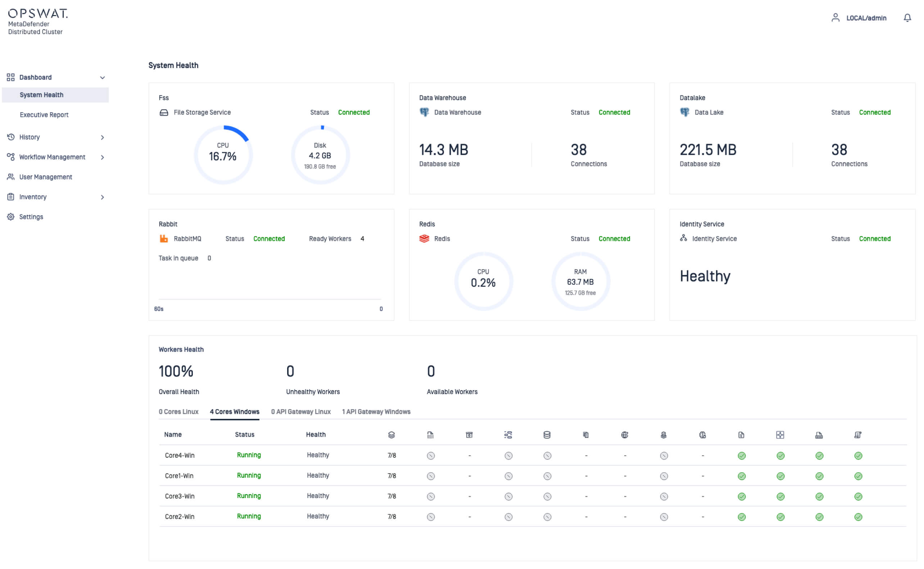Open the Dashboard icon in the sidebar

pos(10,77)
